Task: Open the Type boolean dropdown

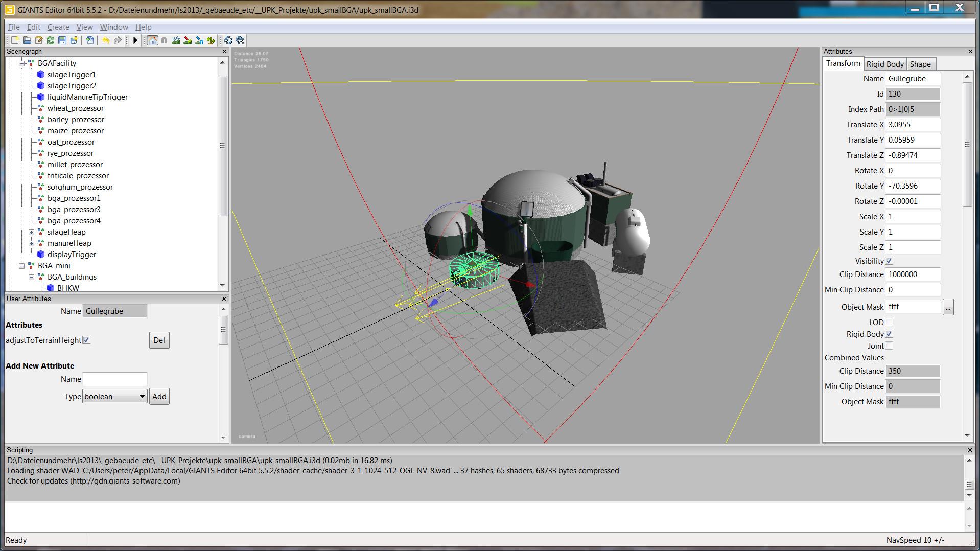Action: point(114,397)
